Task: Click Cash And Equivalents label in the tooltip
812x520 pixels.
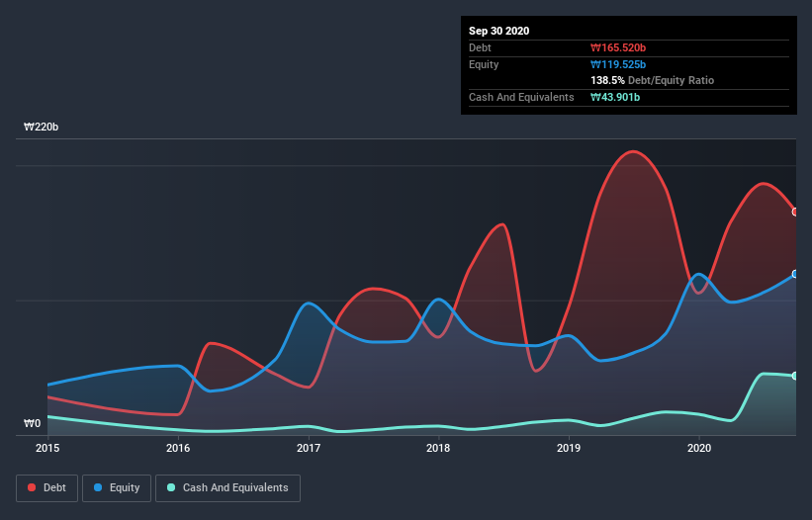Action: tap(521, 97)
